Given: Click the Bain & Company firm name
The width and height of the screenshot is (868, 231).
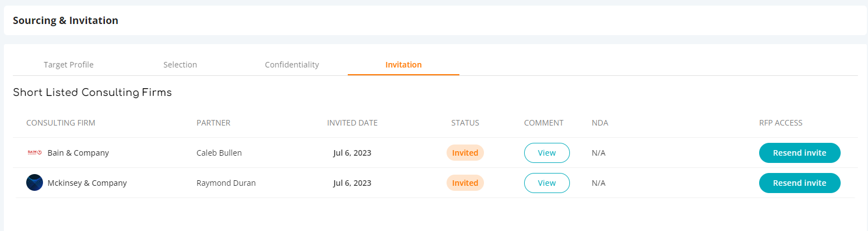Looking at the screenshot, I should click(x=78, y=153).
